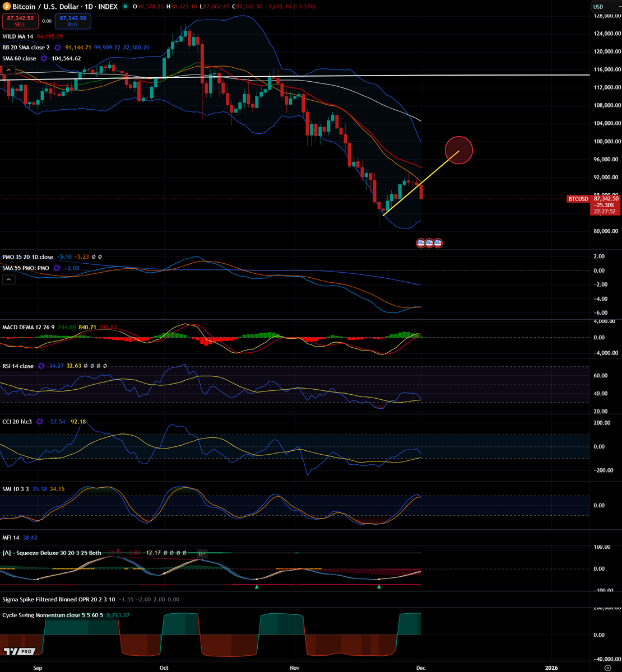The width and height of the screenshot is (622, 672).
Task: Click the first US economic event flag
Action: (x=420, y=243)
